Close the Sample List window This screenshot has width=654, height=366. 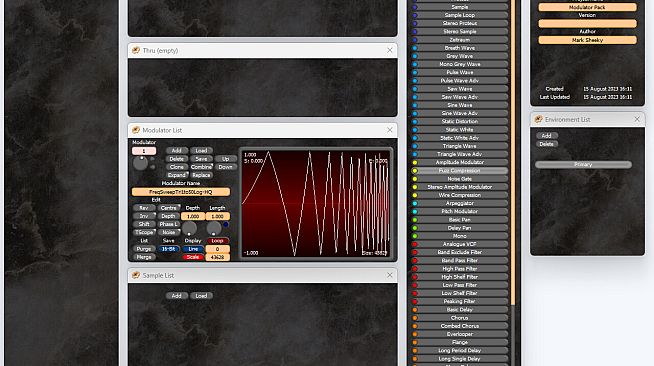coord(390,275)
